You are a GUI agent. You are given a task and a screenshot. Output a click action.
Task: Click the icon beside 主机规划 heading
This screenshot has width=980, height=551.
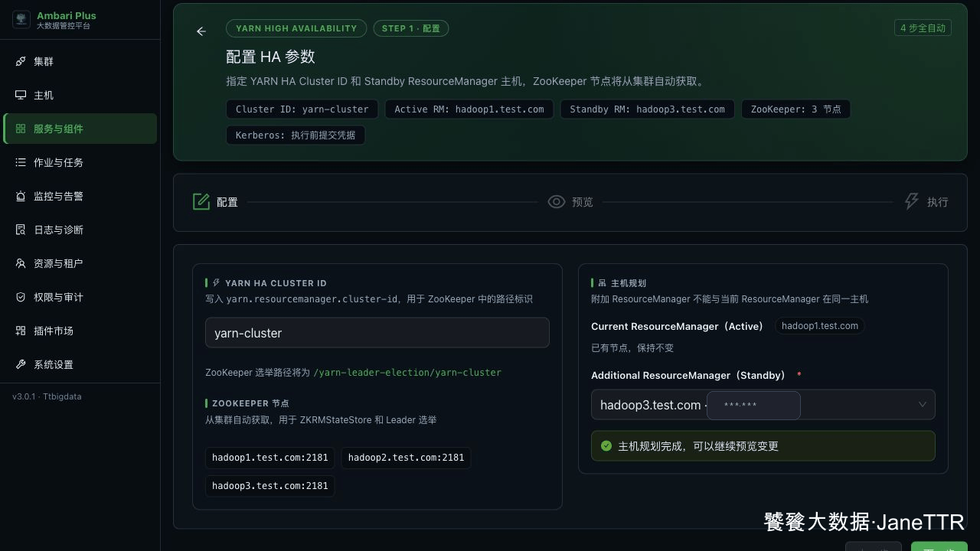coord(602,283)
